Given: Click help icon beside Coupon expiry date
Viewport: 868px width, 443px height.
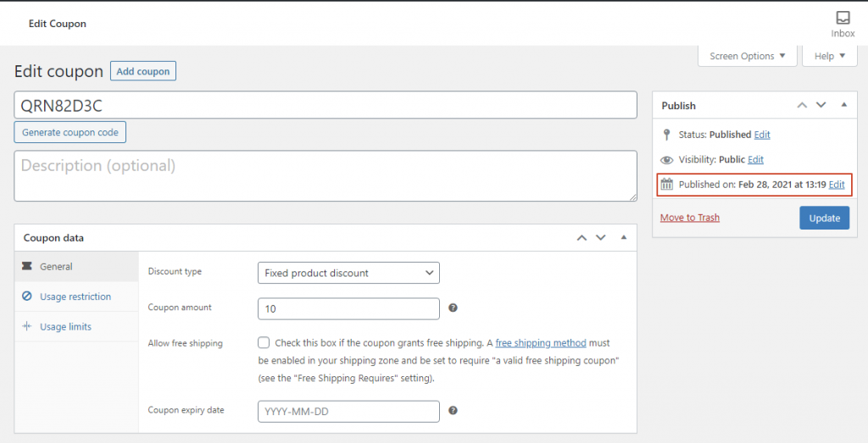Looking at the screenshot, I should pyautogui.click(x=453, y=411).
